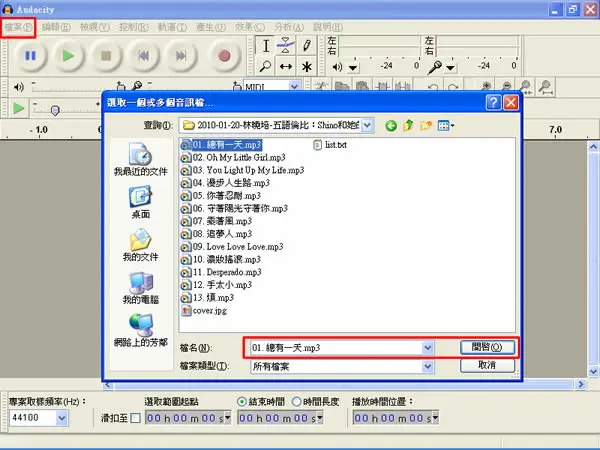This screenshot has height=450, width=600.
Task: Select the 時間長度 radio button
Action: [x=297, y=402]
